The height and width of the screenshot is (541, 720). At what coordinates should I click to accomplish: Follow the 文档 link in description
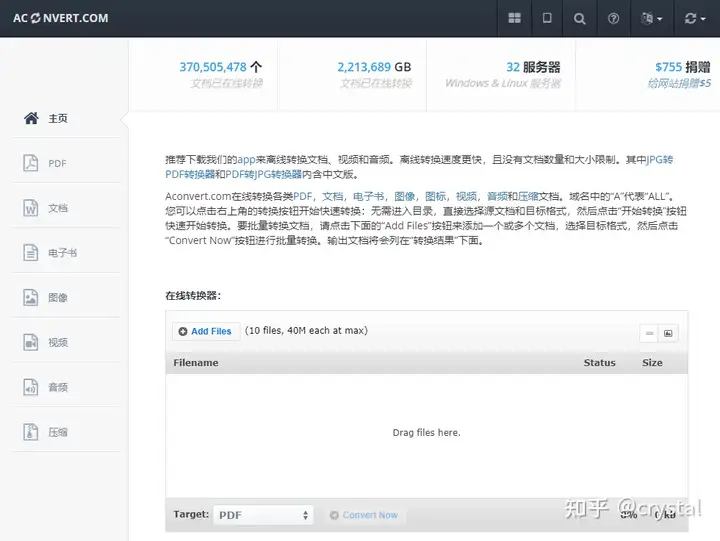coord(332,197)
